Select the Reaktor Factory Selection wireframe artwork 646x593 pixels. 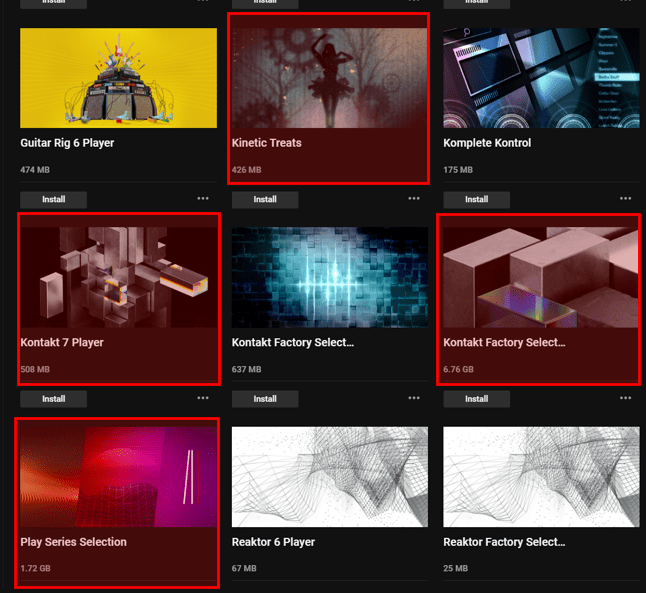[x=541, y=477]
